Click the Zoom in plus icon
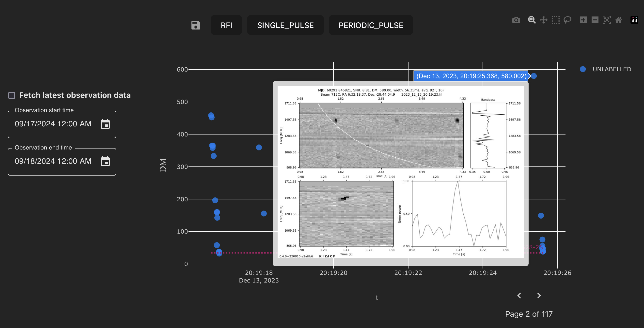 [x=583, y=20]
